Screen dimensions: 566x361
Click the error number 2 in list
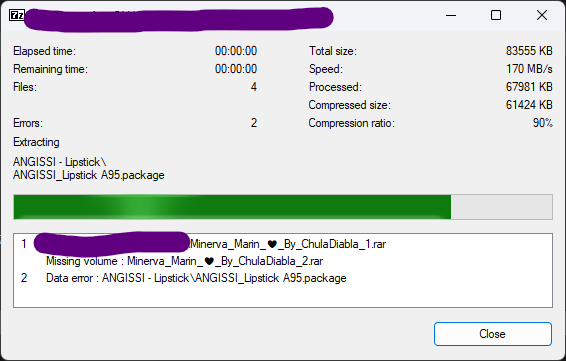point(24,278)
